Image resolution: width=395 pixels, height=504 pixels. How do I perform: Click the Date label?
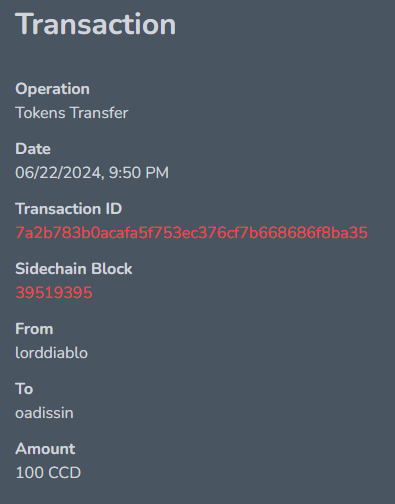coord(33,149)
